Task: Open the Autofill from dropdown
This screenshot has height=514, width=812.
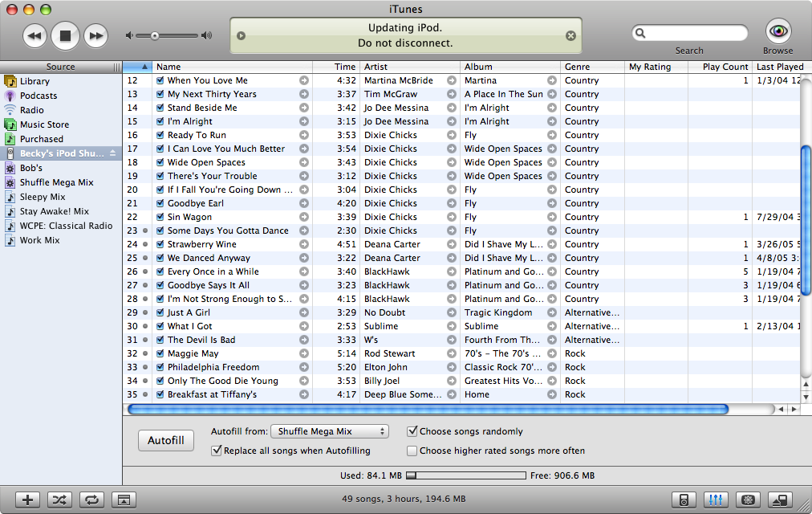Action: (329, 431)
